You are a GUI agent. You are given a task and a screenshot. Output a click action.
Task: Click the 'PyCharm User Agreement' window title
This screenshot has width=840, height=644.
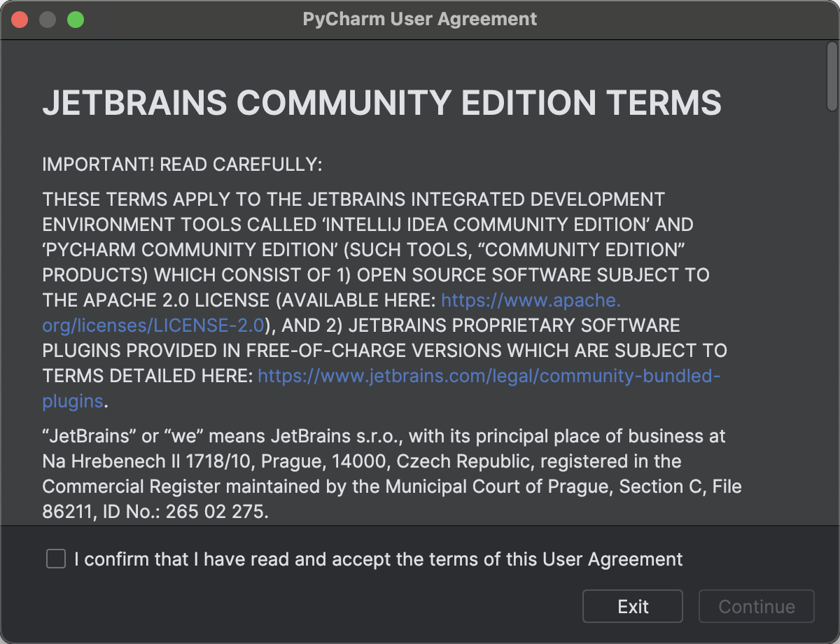(x=420, y=19)
